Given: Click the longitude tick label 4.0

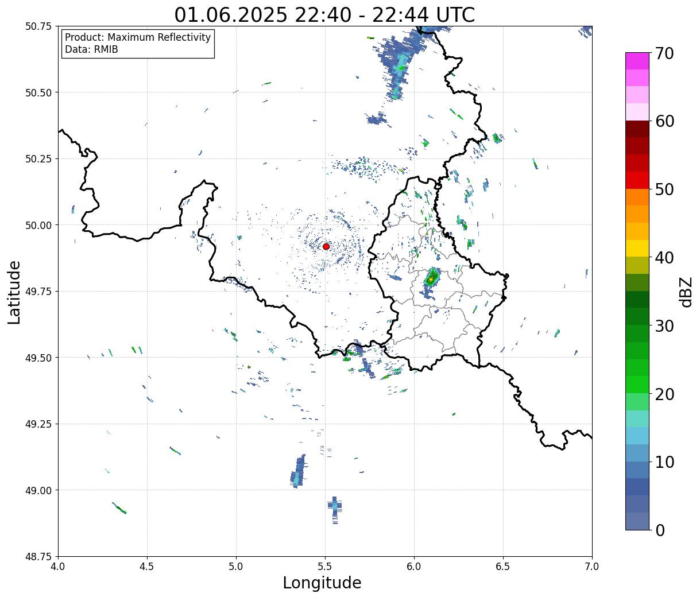Looking at the screenshot, I should click(x=58, y=567).
